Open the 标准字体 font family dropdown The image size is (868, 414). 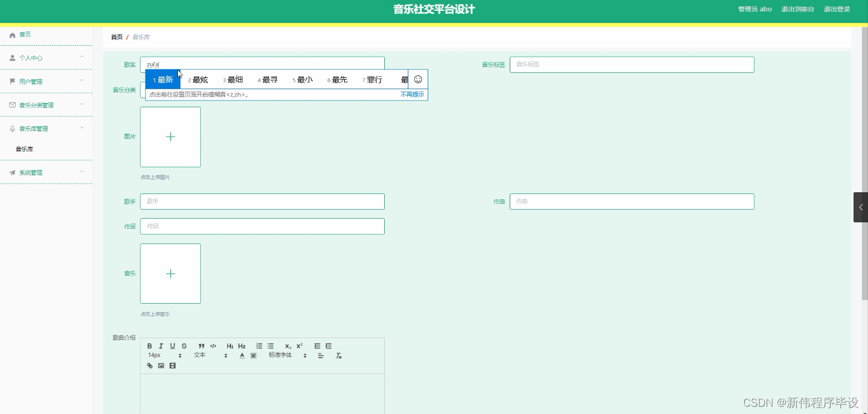[279, 355]
